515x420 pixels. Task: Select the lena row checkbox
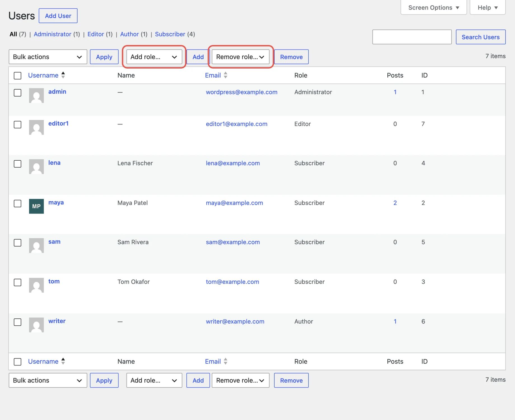[18, 164]
